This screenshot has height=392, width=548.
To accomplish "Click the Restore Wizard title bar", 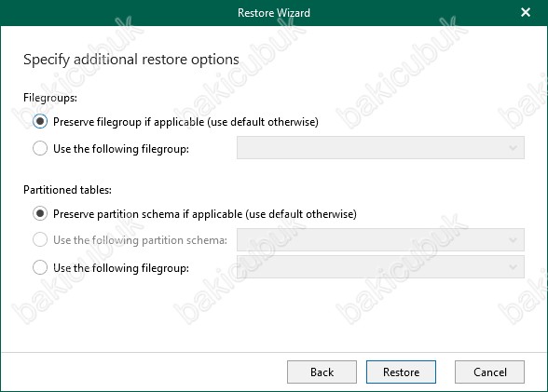I will click(x=274, y=13).
